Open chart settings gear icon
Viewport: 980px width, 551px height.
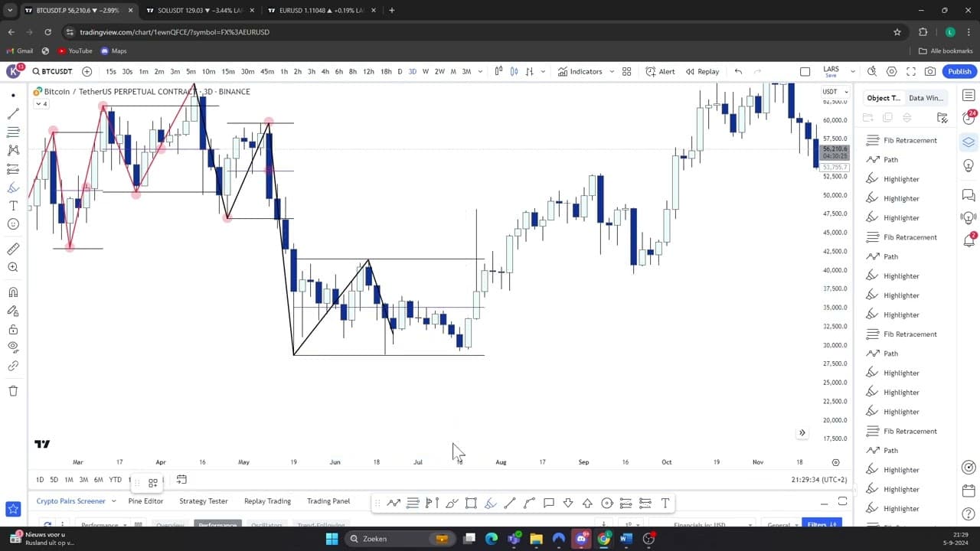891,71
